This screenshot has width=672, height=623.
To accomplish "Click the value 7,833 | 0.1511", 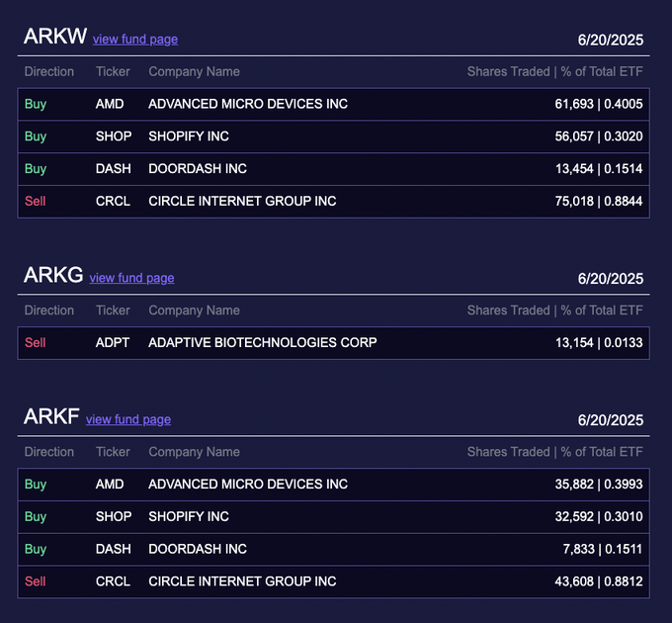I will pos(603,549).
